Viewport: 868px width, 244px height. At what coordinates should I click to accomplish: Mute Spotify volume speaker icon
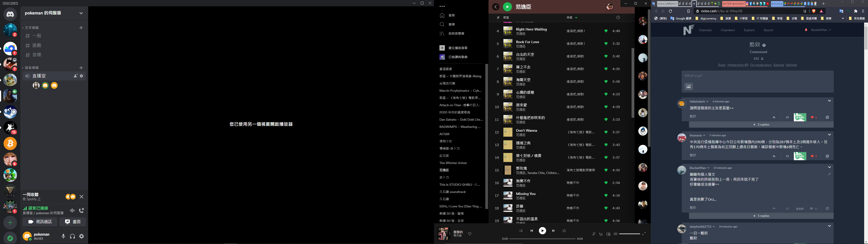(x=615, y=234)
